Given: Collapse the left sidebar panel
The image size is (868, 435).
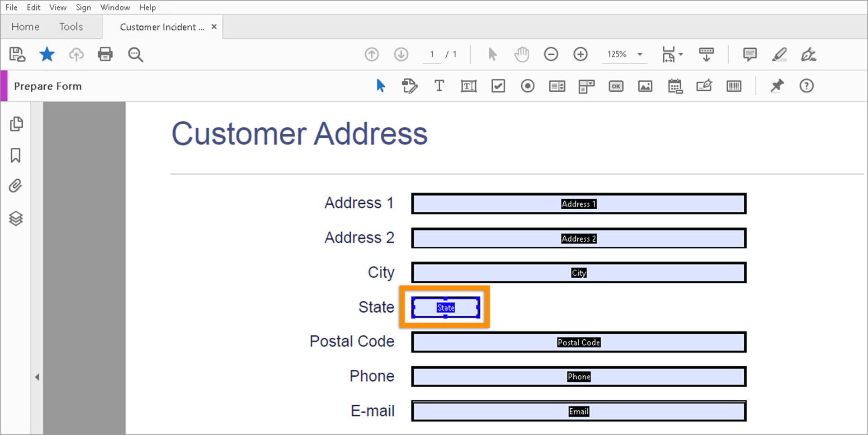Looking at the screenshot, I should (38, 377).
